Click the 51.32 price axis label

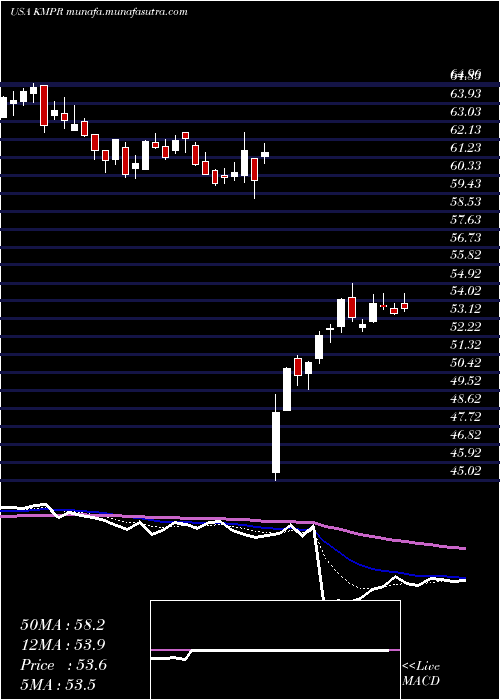(x=465, y=345)
